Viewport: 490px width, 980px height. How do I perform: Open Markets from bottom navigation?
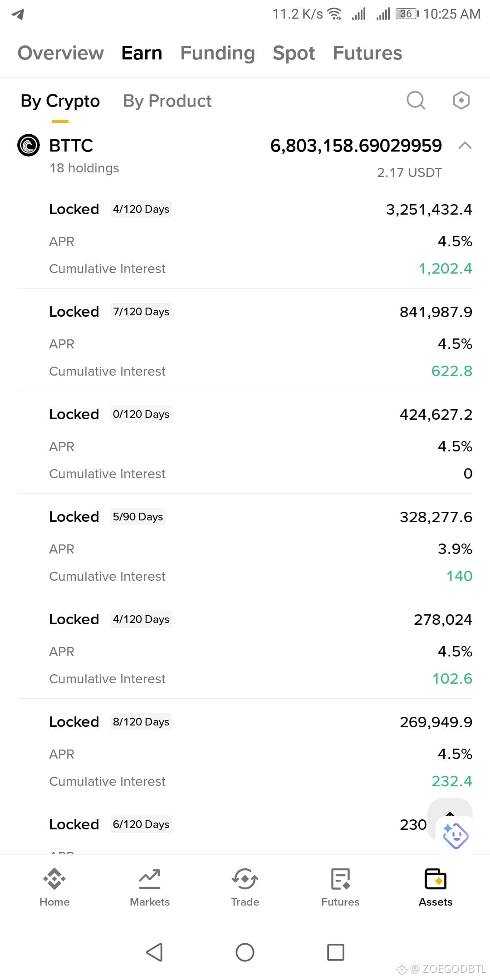[x=150, y=887]
